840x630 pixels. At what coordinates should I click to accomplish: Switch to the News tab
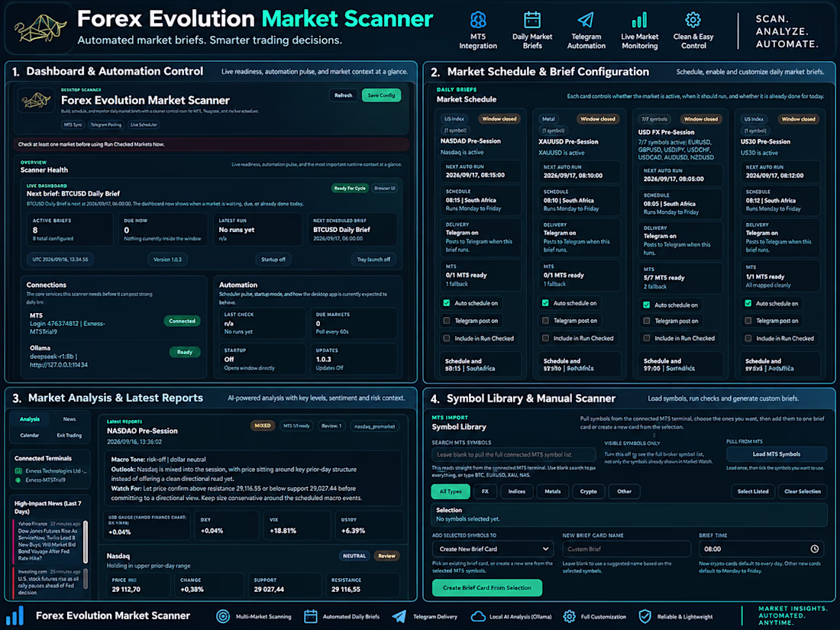69,419
